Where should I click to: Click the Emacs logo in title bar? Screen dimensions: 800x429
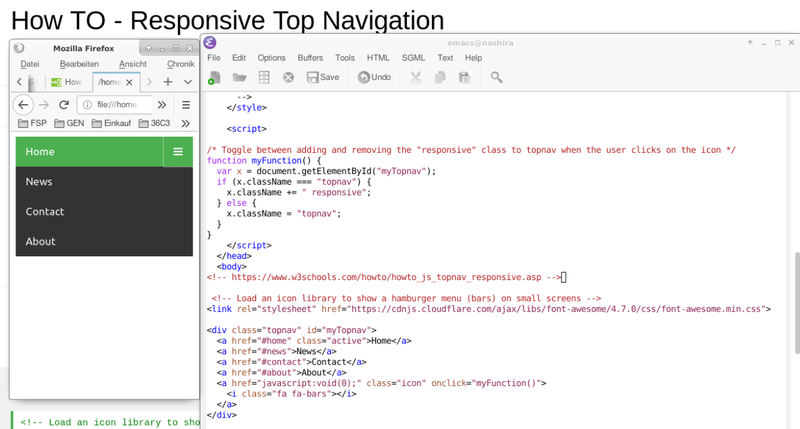210,43
